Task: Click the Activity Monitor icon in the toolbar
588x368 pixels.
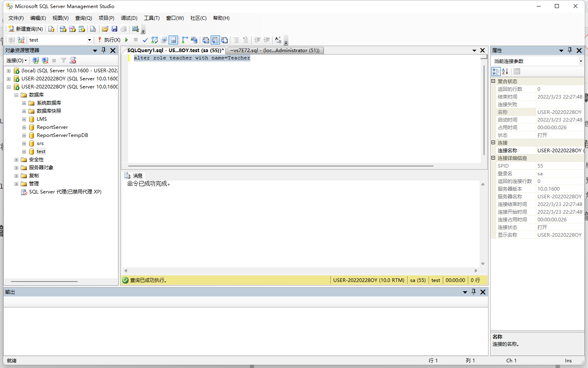Action: 135,29
